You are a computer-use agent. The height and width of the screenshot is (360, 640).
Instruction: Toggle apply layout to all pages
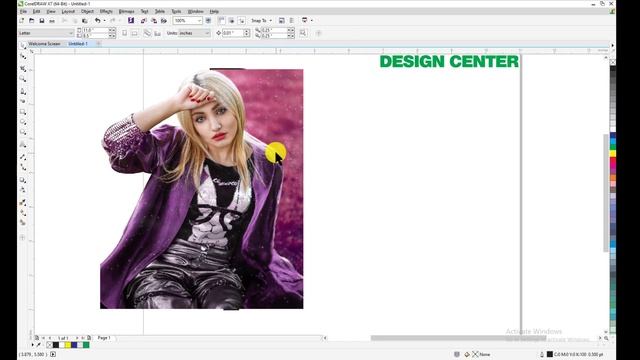pos(147,33)
